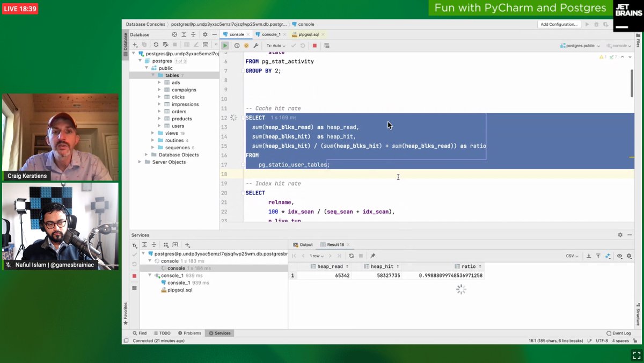Click the rollback icon in editor toolbar

(x=303, y=46)
